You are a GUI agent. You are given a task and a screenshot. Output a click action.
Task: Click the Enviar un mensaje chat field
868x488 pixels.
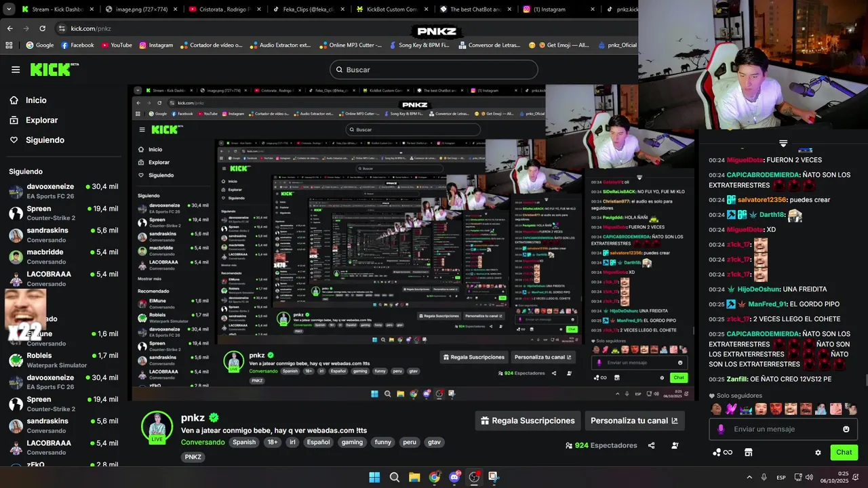click(x=783, y=429)
